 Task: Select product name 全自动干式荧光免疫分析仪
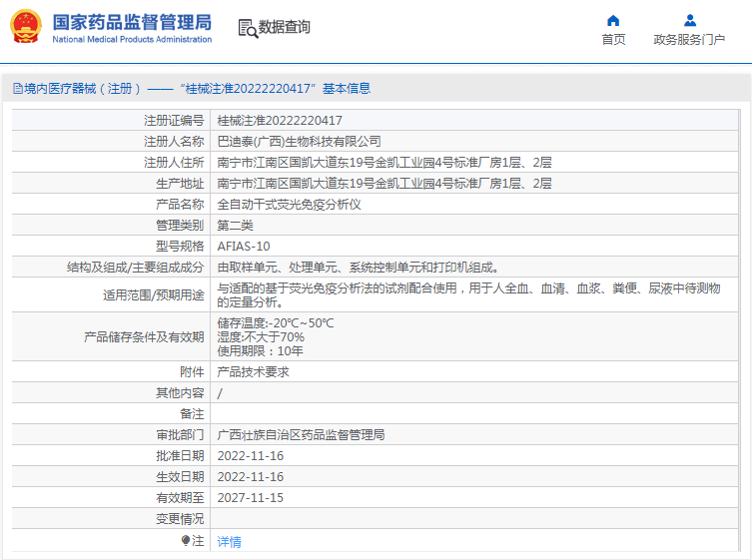pyautogui.click(x=289, y=205)
